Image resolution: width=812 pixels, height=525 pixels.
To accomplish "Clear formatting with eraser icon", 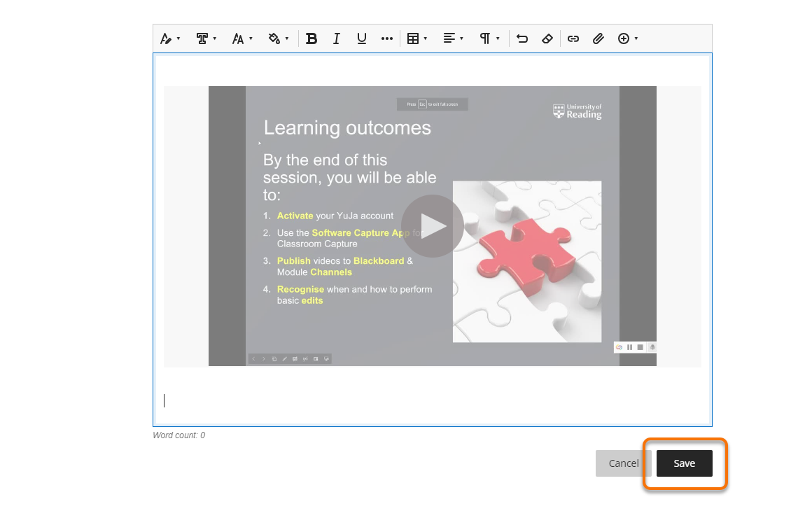I will coord(547,38).
